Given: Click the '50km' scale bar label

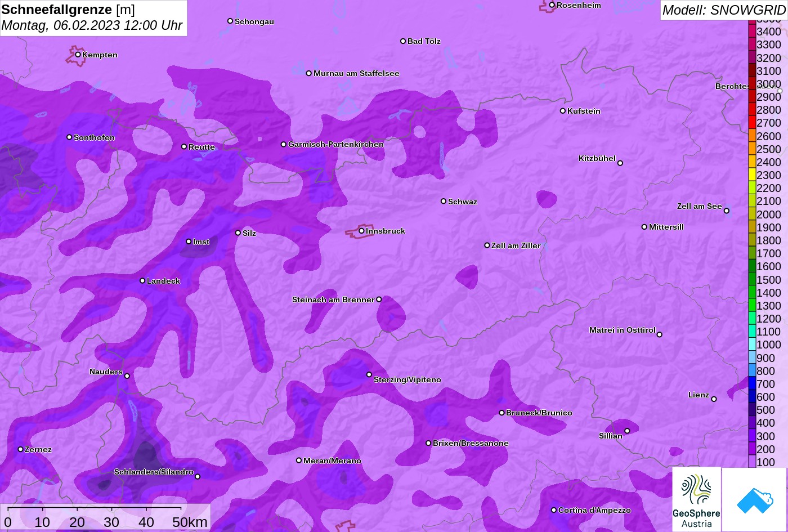Looking at the screenshot, I should 190,522.
